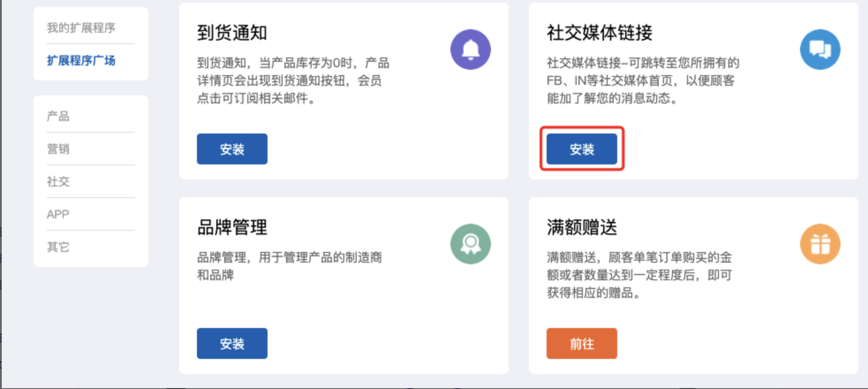Click the purple bell notification icon
Screen dimensions: 868x389
470,50
